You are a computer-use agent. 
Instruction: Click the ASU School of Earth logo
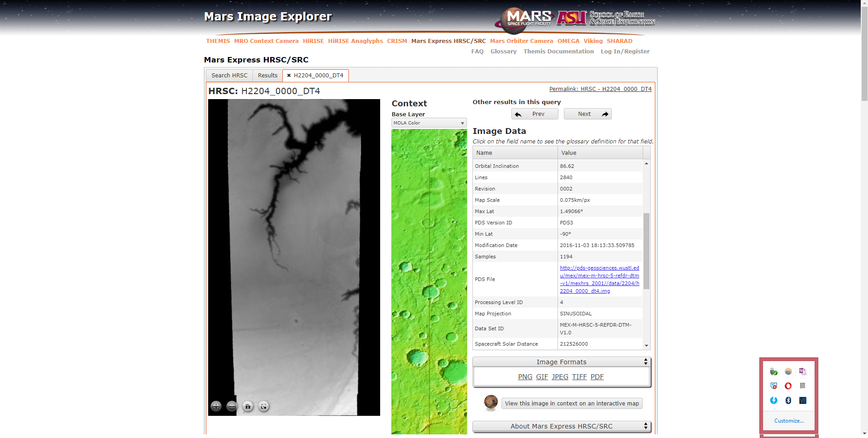[606, 18]
